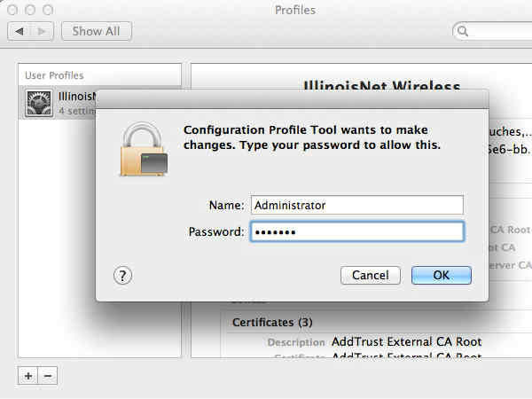Close the Profiles window

click(12, 10)
